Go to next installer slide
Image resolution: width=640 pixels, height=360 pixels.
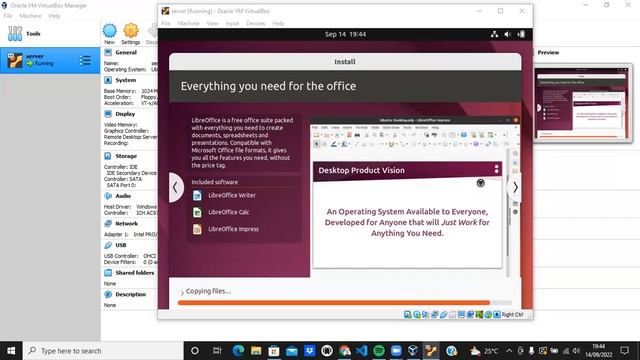[x=514, y=187]
